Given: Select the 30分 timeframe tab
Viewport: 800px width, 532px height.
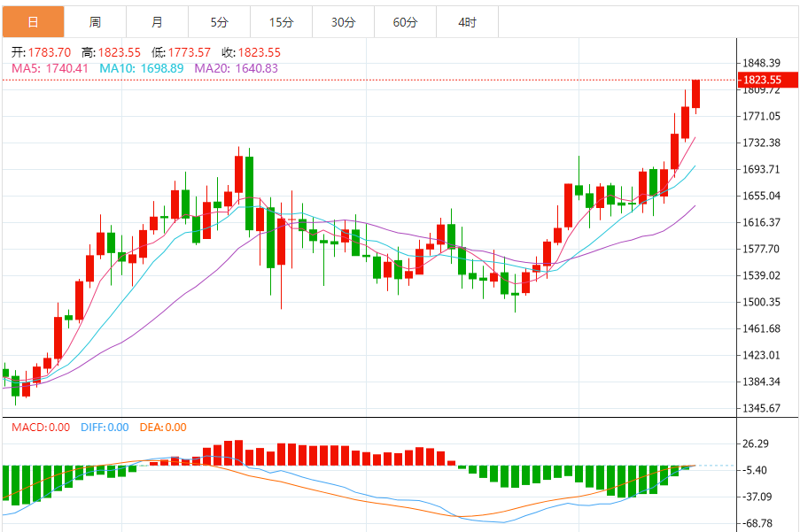Looking at the screenshot, I should (x=343, y=22).
